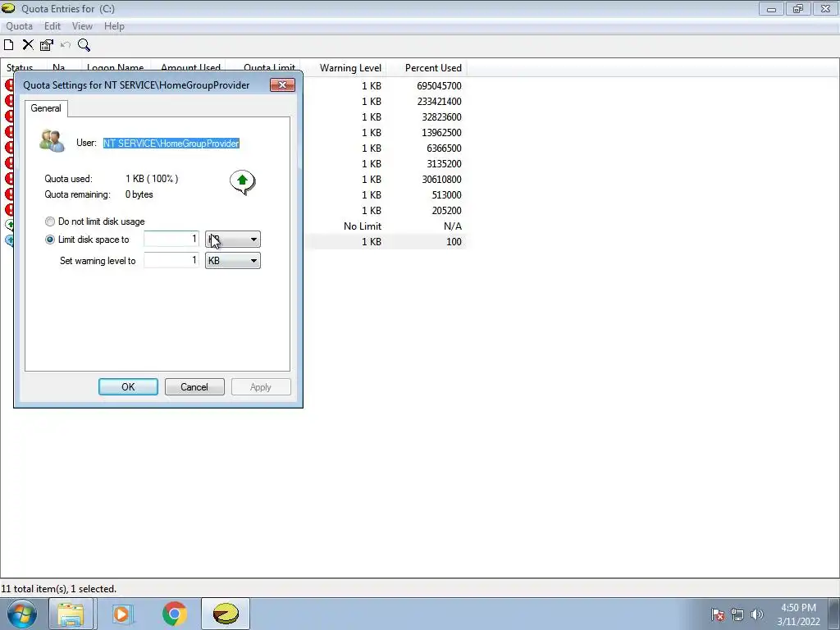Select the No Limit quota row

pos(385,226)
